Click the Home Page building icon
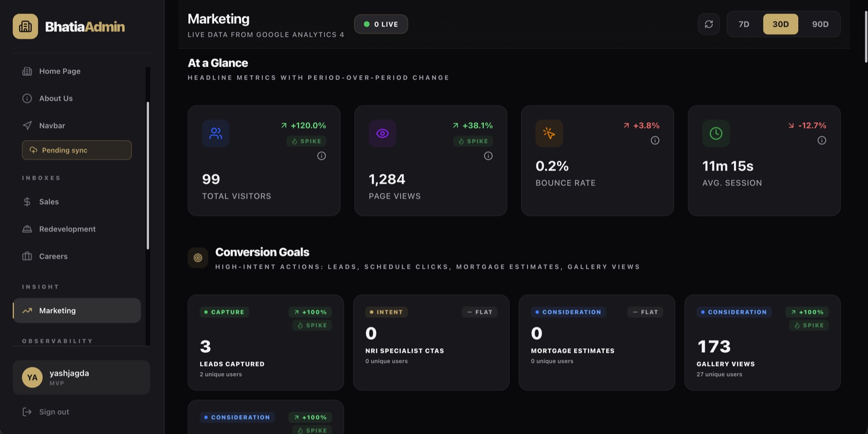This screenshot has height=434, width=868. [27, 71]
